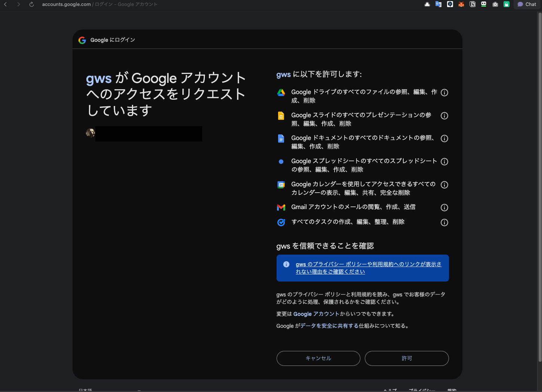This screenshot has height=392, width=542.
Task: Open the Notion extension in the toolbar
Action: click(x=472, y=4)
